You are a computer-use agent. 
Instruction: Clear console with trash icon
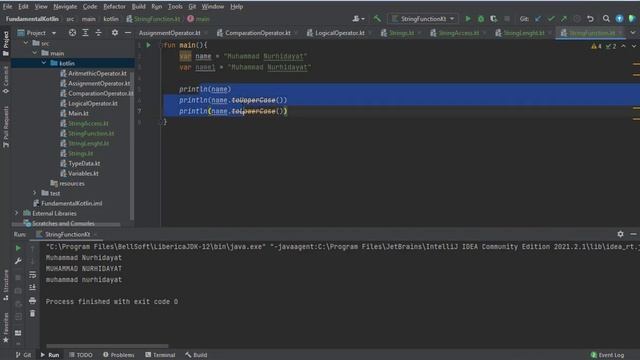tap(32, 314)
